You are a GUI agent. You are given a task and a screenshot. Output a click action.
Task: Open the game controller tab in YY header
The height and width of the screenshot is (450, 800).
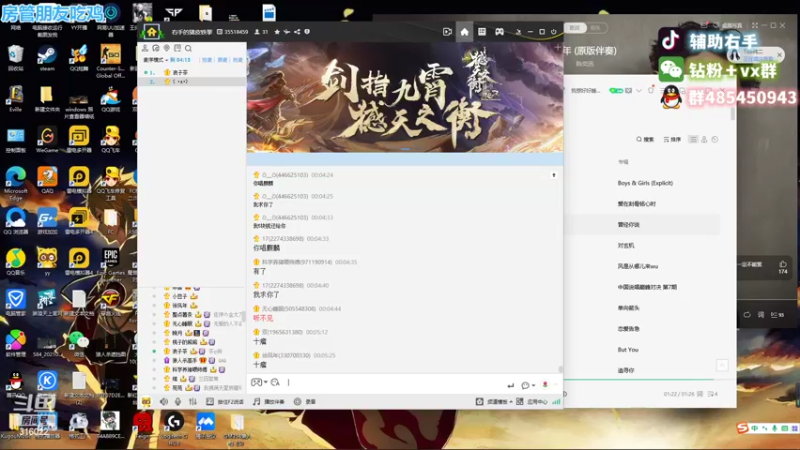tap(499, 32)
